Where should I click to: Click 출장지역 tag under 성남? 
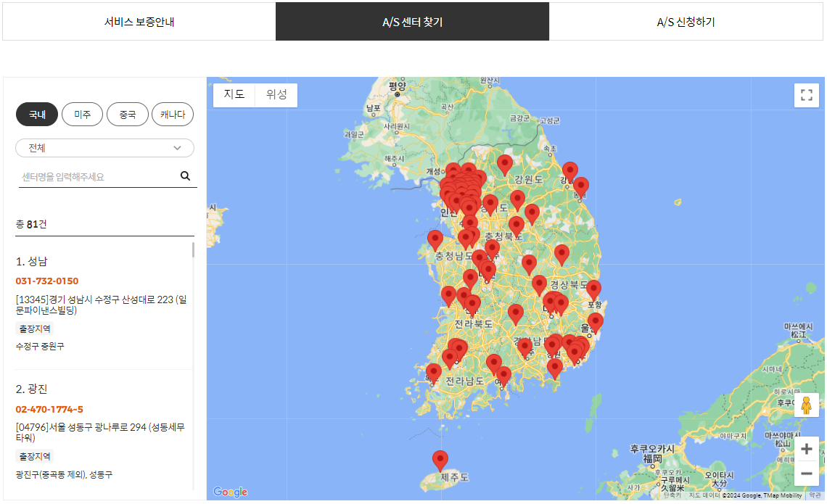(x=35, y=329)
